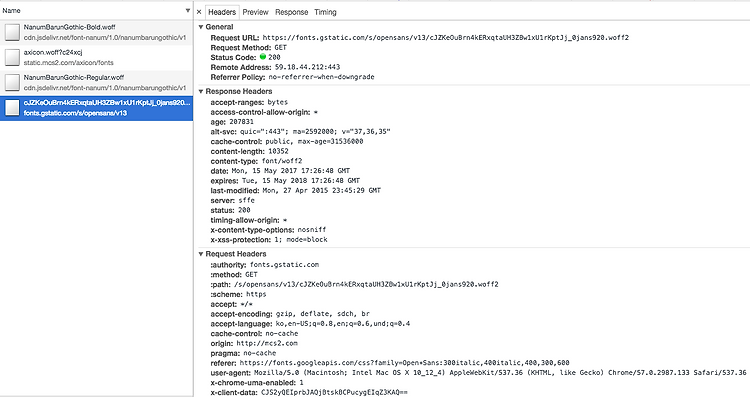Click the file icon for axicon.woff
The image size is (750, 397).
tap(12, 57)
